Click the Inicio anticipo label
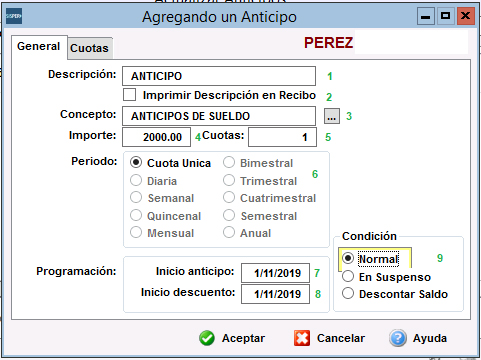The width and height of the screenshot is (481, 360). [x=195, y=271]
